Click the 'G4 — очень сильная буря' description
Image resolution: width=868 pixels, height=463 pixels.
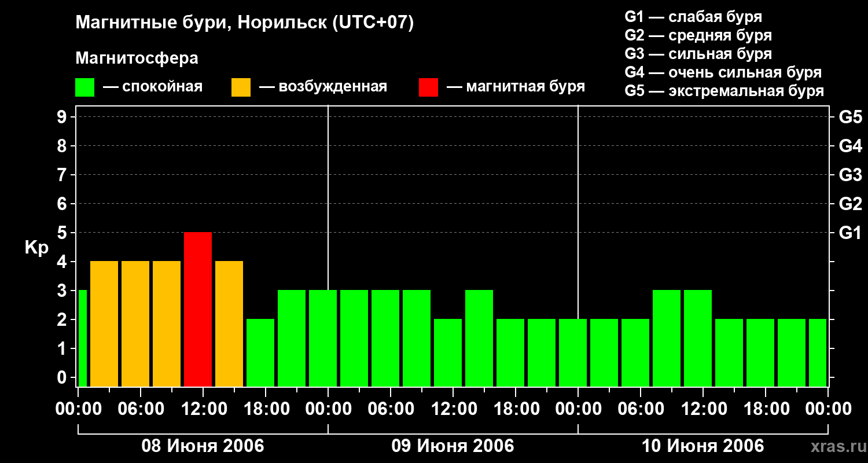coord(723,72)
